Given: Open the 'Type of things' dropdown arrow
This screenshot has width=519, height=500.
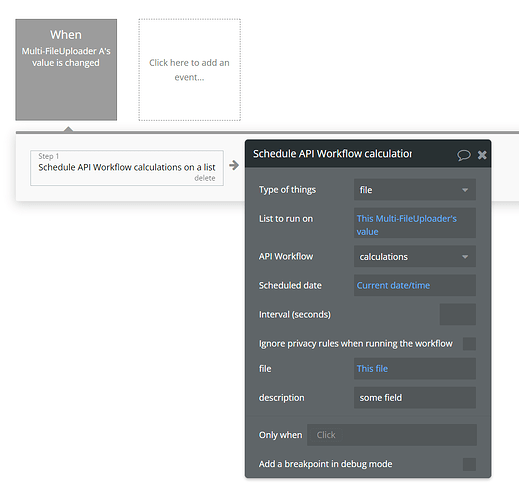Looking at the screenshot, I should coord(465,190).
